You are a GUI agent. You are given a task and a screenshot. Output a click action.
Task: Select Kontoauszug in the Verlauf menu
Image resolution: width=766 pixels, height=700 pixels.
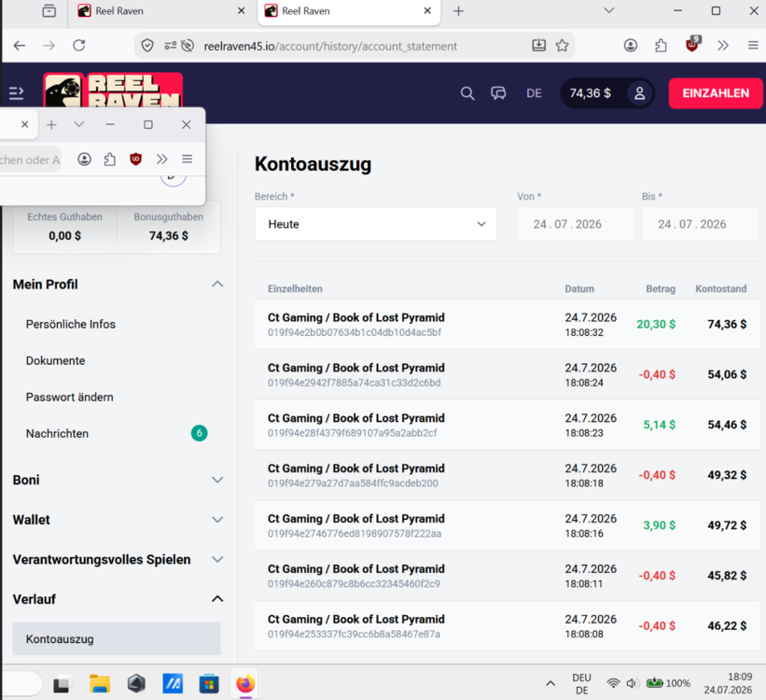click(117, 638)
